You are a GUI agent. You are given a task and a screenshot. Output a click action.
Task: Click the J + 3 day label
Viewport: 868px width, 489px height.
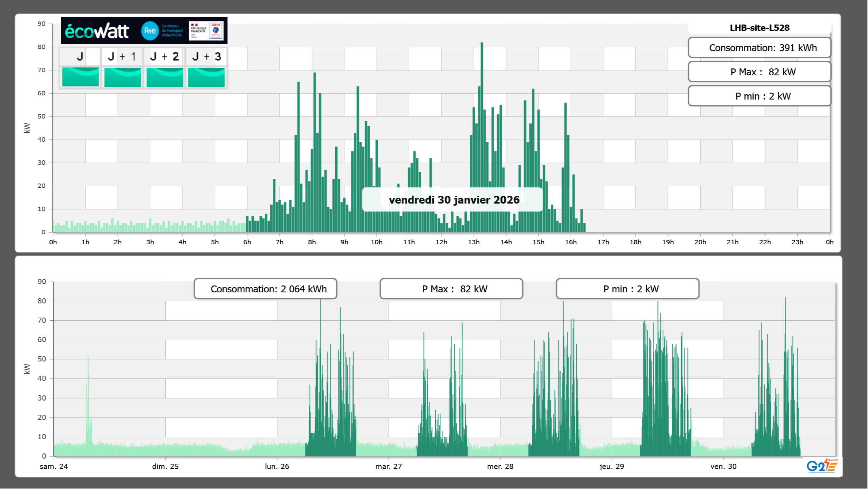(206, 56)
